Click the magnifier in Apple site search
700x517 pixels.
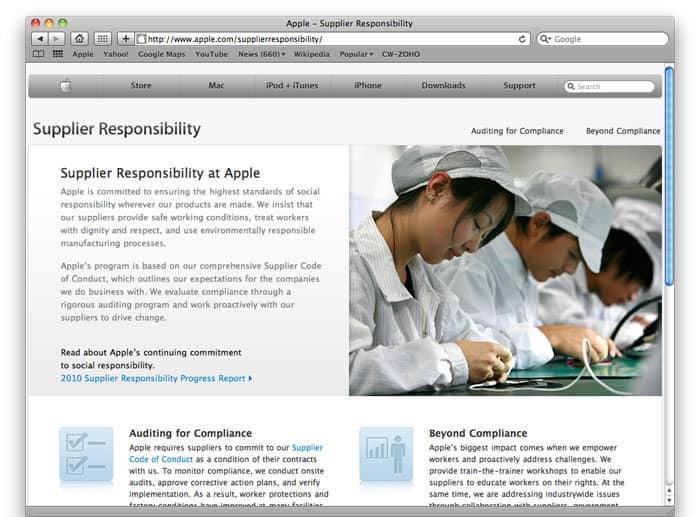point(571,86)
